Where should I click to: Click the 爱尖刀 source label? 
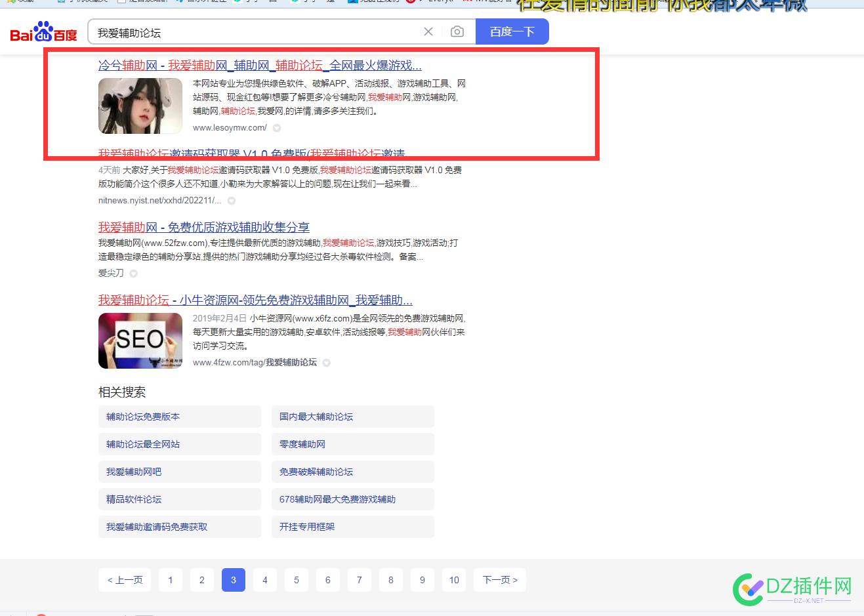[111, 273]
